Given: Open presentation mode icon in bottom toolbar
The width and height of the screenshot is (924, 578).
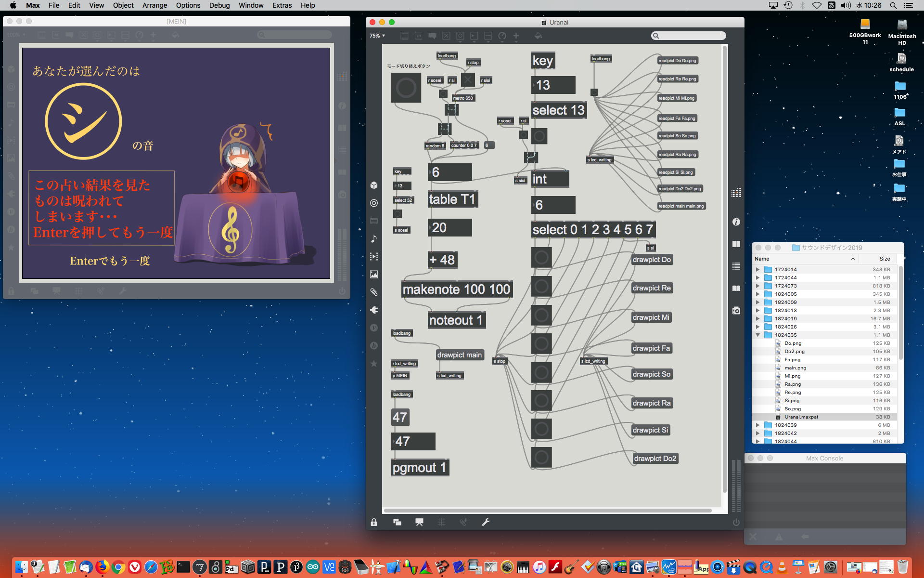Looking at the screenshot, I should 419,522.
